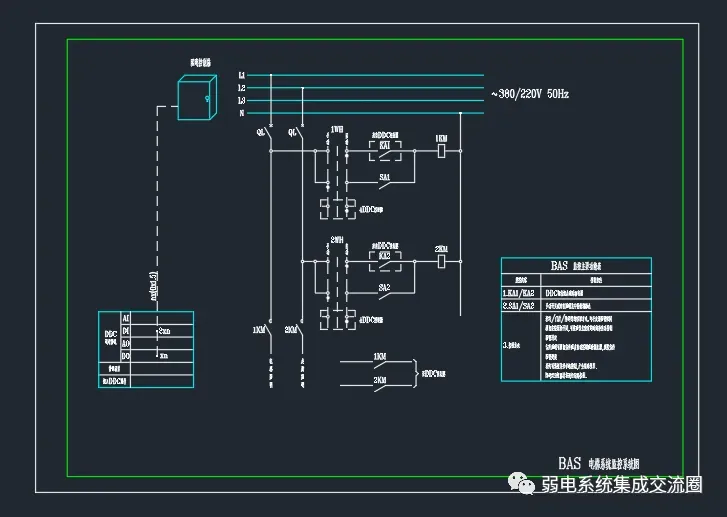
Task: Click the AI row in DDC table
Action: pos(157,318)
